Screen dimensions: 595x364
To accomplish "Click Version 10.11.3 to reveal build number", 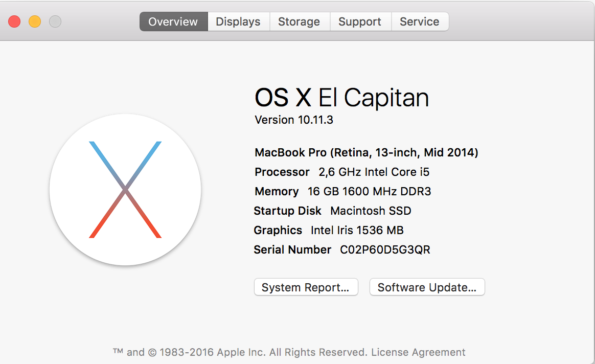I will [x=294, y=120].
